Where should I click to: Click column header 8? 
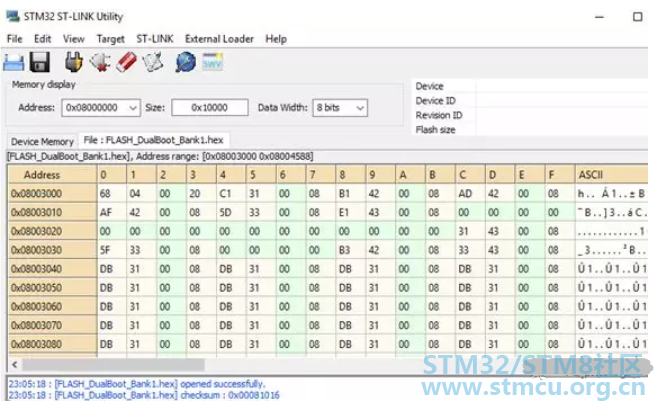350,175
